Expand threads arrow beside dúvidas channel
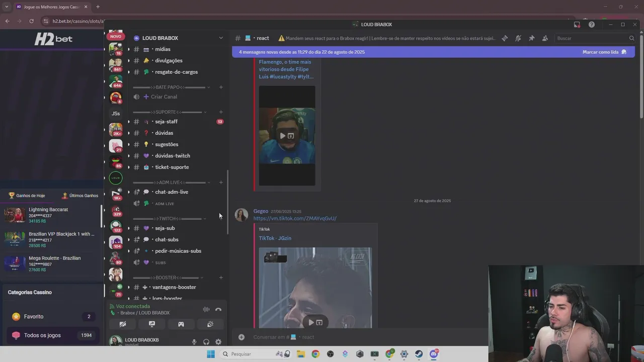Image resolution: width=644 pixels, height=362 pixels. click(129, 133)
